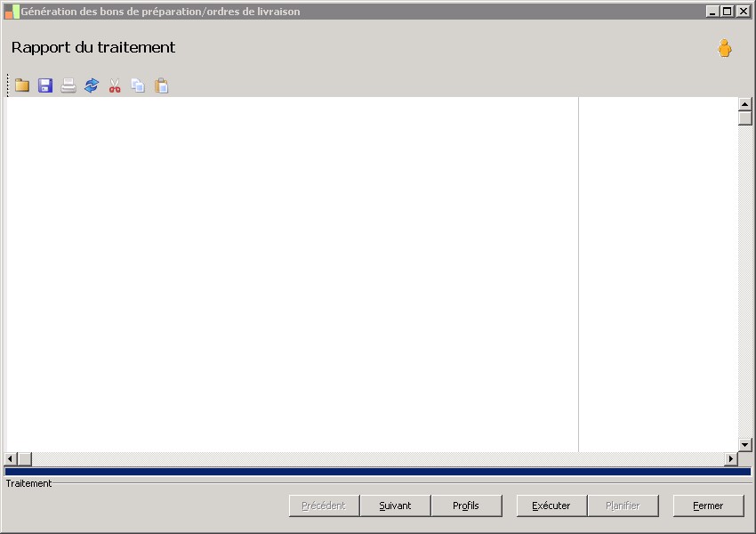Paste with the clipboard icon
The image size is (756, 534).
161,85
